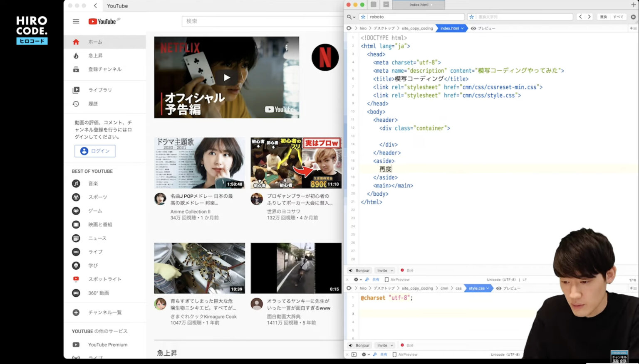Click the 共有 share icon near AirPreview
The image size is (639, 364).
tap(374, 279)
